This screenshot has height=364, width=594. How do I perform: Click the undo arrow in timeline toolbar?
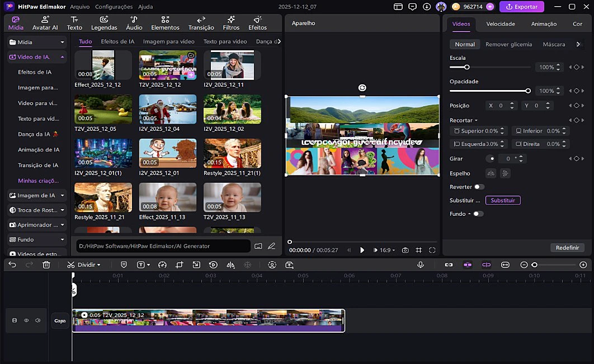(12, 264)
